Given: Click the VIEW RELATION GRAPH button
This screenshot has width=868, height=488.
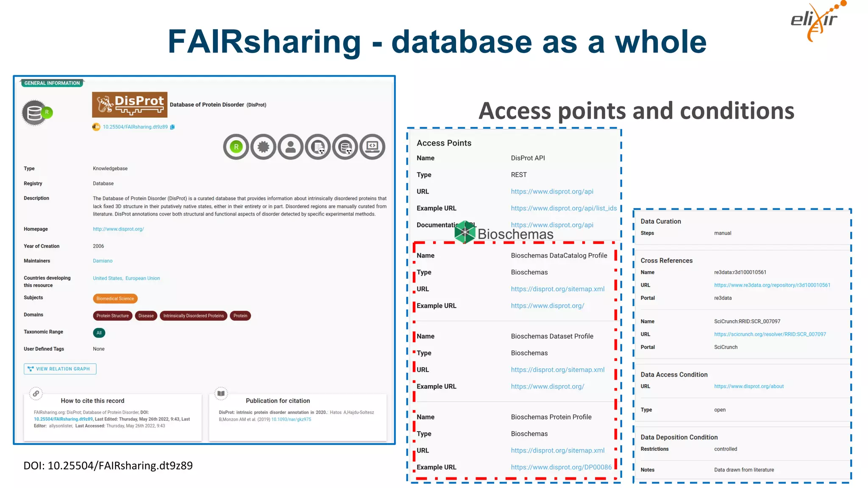Looking at the screenshot, I should 60,369.
